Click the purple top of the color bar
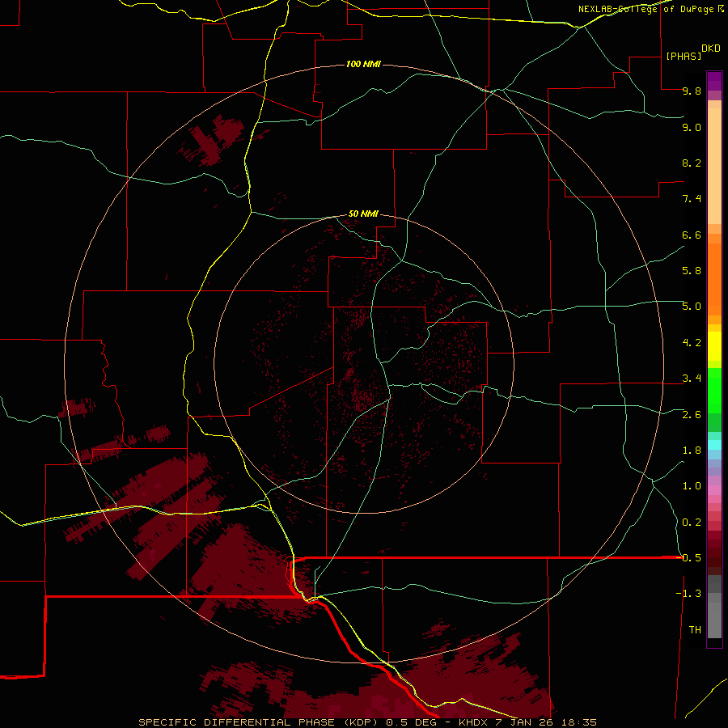The width and height of the screenshot is (728, 728). (714, 81)
